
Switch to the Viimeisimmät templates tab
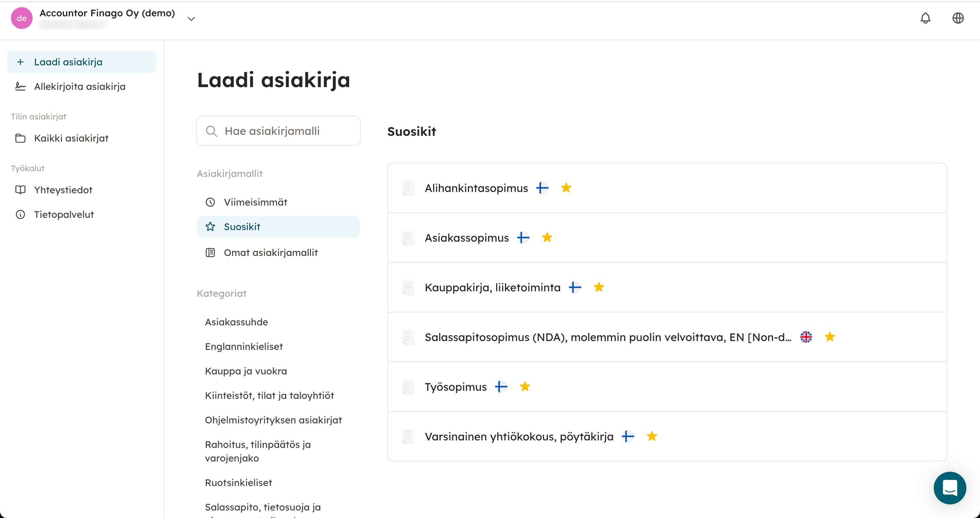pyautogui.click(x=255, y=202)
